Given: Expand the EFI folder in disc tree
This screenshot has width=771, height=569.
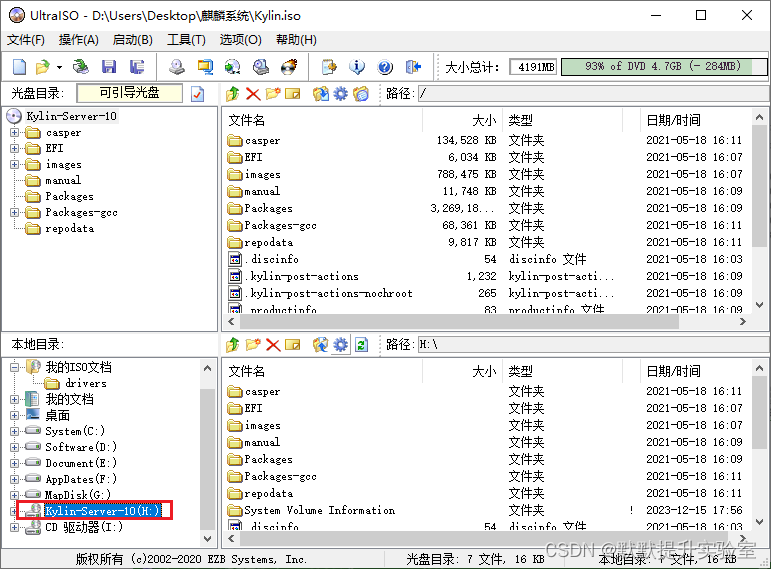Looking at the screenshot, I should (14, 148).
